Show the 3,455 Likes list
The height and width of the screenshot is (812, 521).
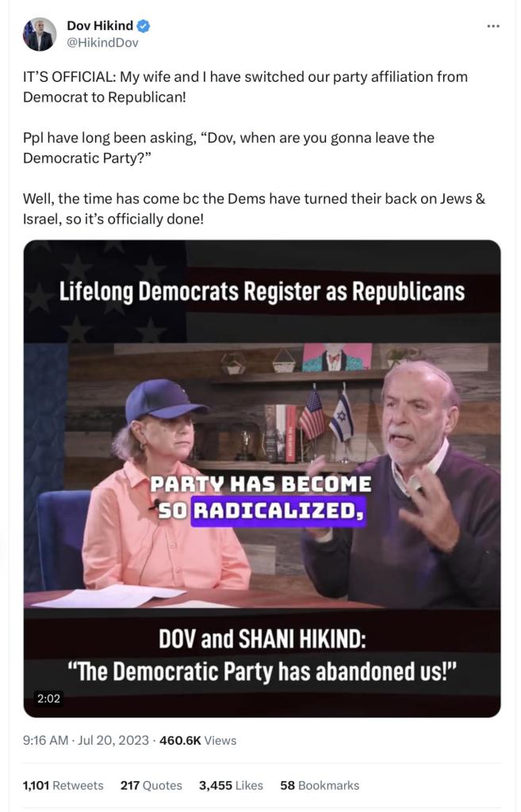[231, 785]
